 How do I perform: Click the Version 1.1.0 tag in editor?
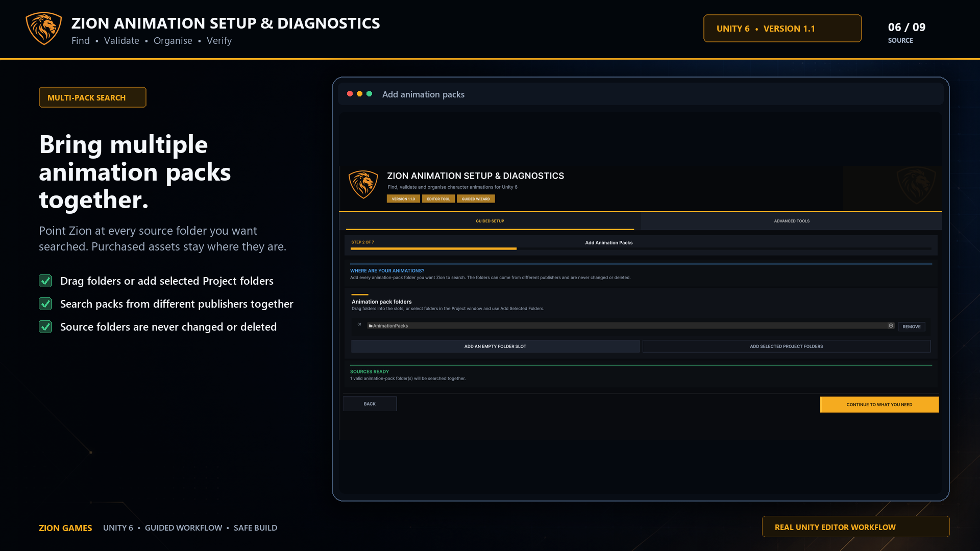point(403,199)
